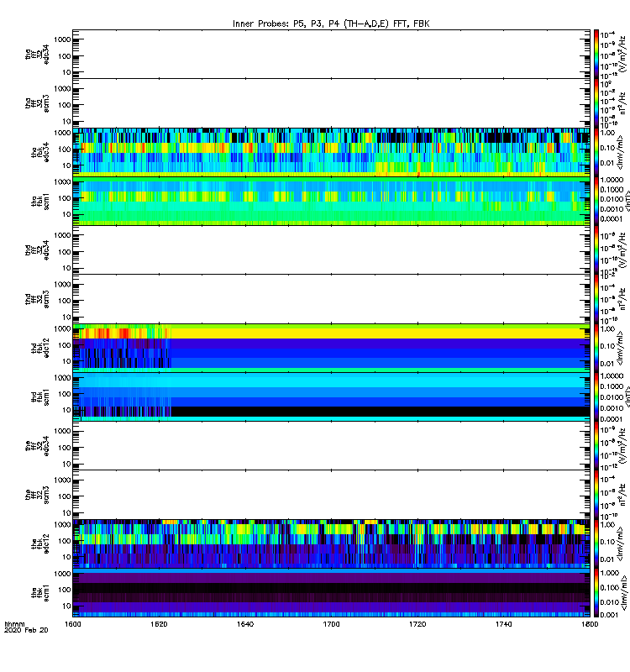Click the tha fbk edc34 spectrogram panel
This screenshot has width=630, height=672.
[331, 152]
